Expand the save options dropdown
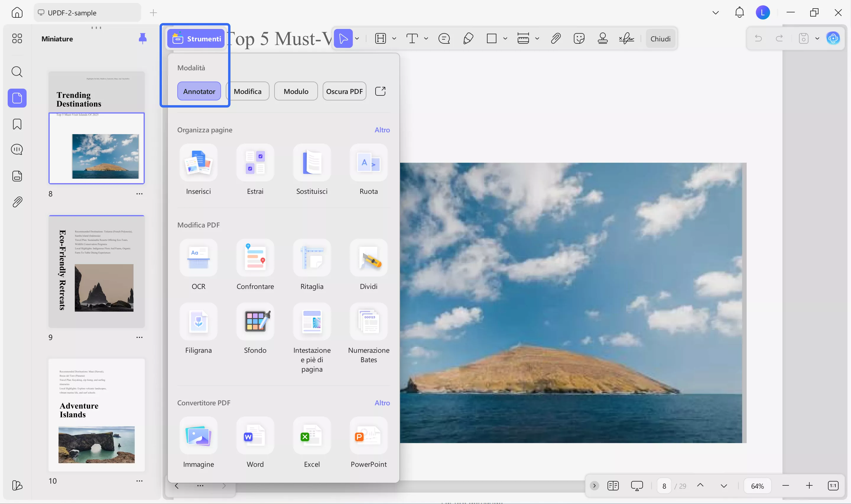Viewport: 851px width, 504px height. coord(817,38)
